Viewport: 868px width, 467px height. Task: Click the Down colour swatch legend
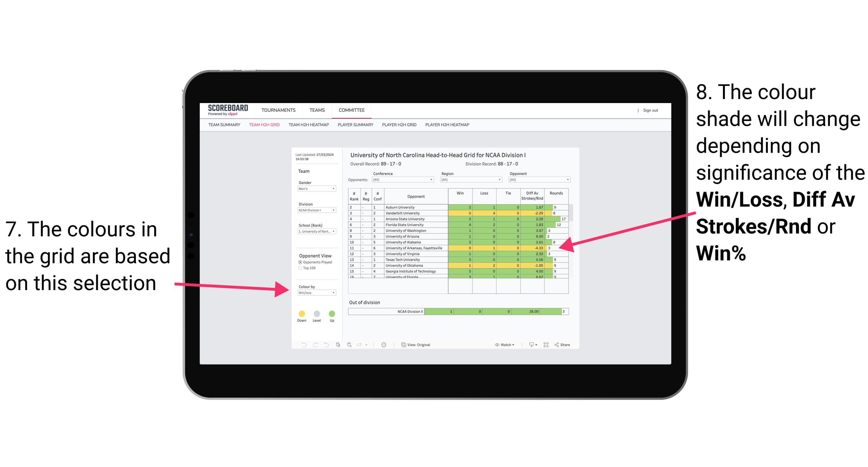[301, 313]
